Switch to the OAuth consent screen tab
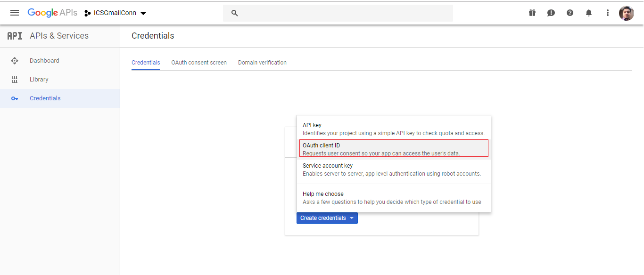 199,63
